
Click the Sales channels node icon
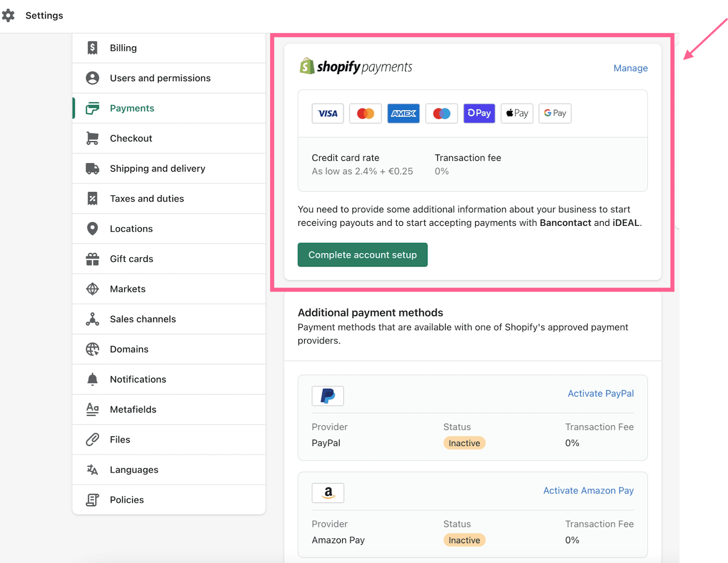coord(93,319)
